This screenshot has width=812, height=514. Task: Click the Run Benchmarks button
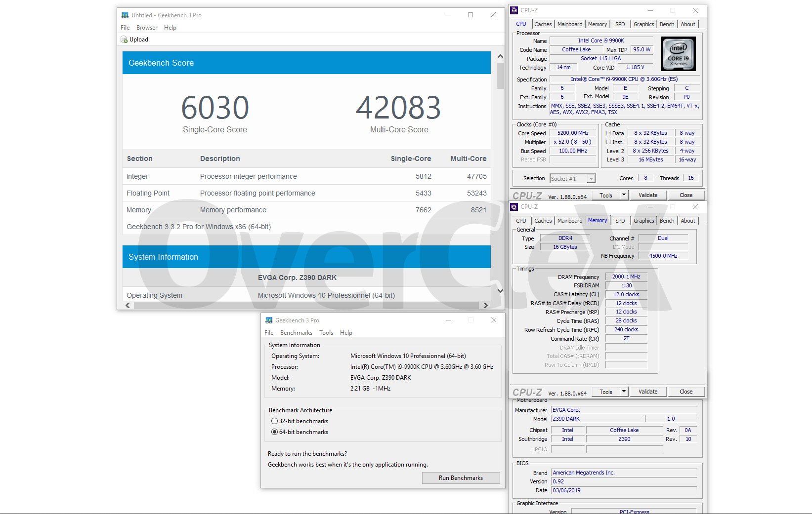tap(461, 478)
